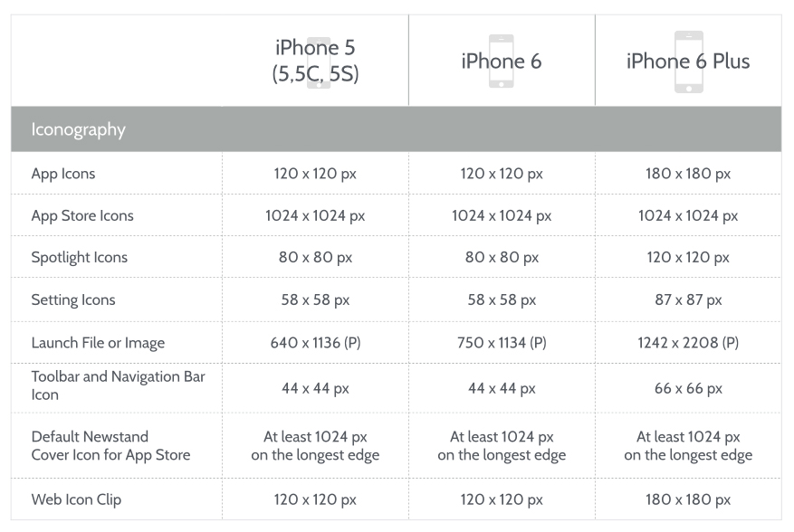Click the Spotlight Icons row label
Image resolution: width=794 pixels, height=532 pixels.
tap(80, 257)
